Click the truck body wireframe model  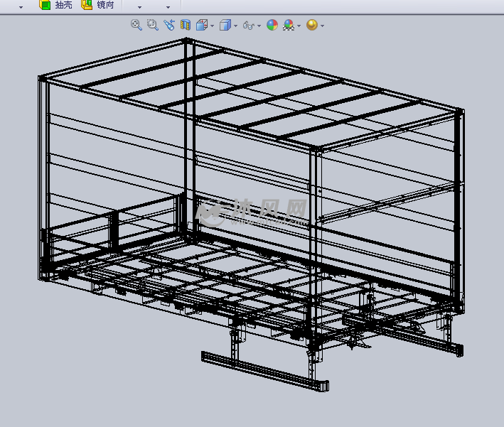click(x=249, y=213)
